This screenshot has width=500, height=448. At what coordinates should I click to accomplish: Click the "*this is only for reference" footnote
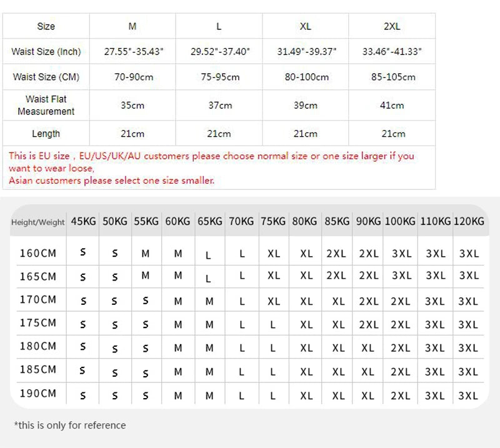pyautogui.click(x=70, y=426)
